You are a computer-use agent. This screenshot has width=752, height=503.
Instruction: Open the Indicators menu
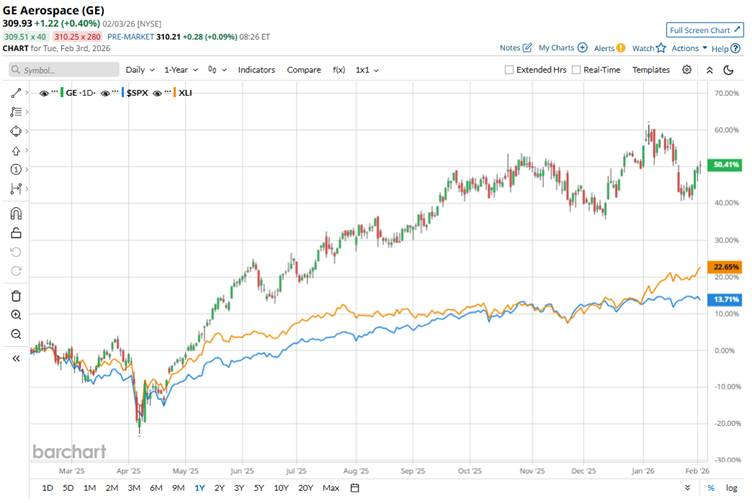[257, 70]
